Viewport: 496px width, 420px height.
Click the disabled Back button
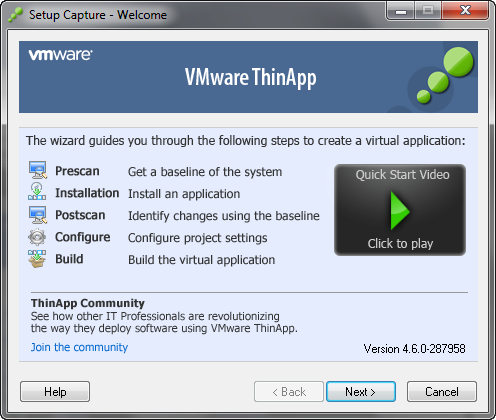[289, 392]
